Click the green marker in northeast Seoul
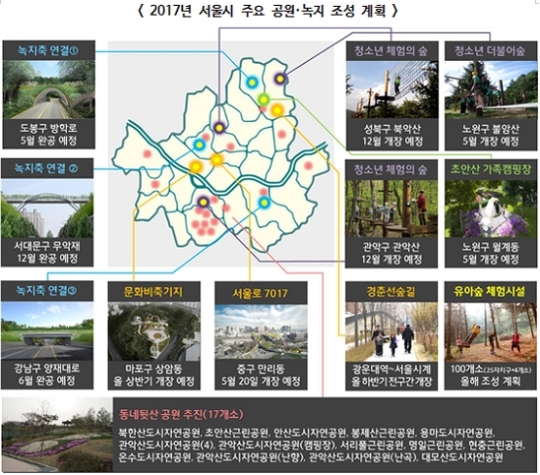The height and width of the screenshot is (475, 540). 263,100
